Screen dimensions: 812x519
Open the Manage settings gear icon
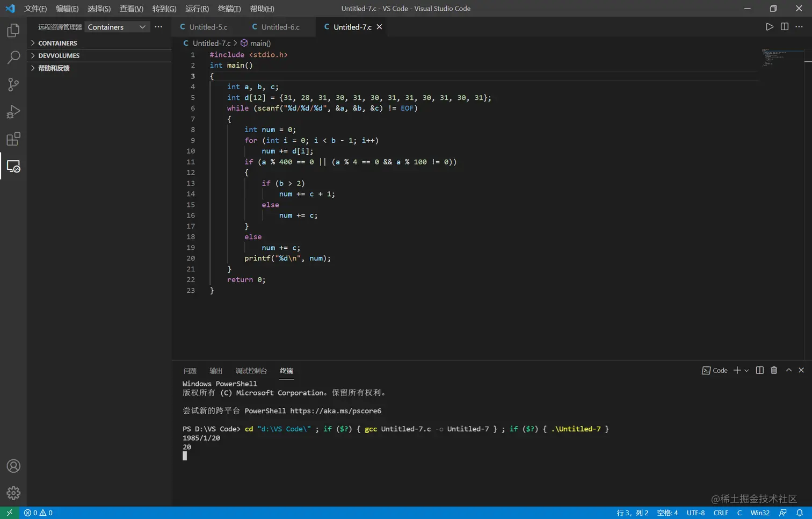[13, 493]
